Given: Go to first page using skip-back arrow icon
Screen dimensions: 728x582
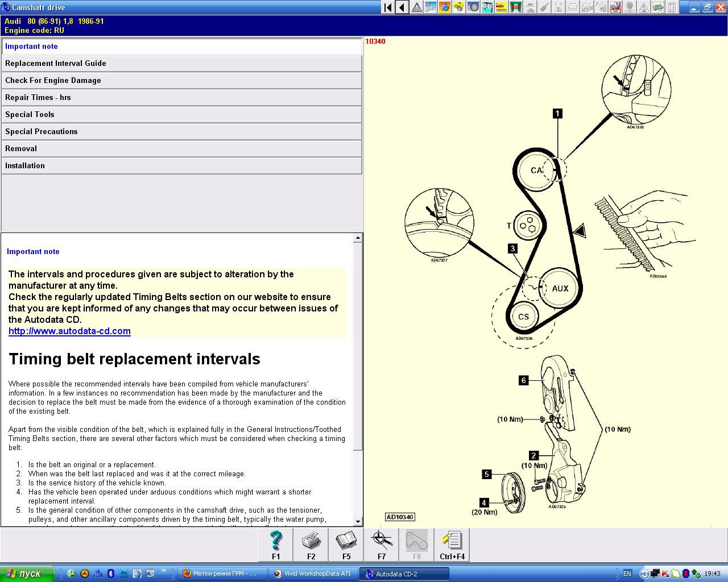Looking at the screenshot, I should tap(388, 7).
